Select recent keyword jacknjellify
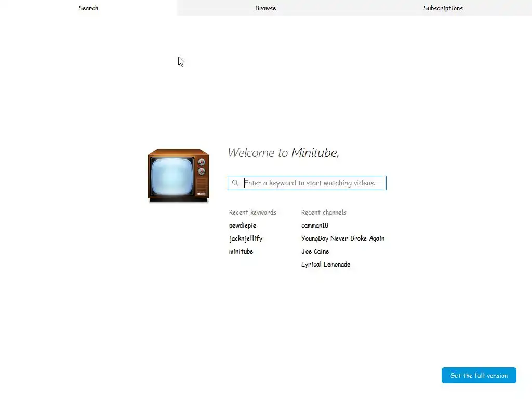Screen dimensions: 532x399 [246, 238]
